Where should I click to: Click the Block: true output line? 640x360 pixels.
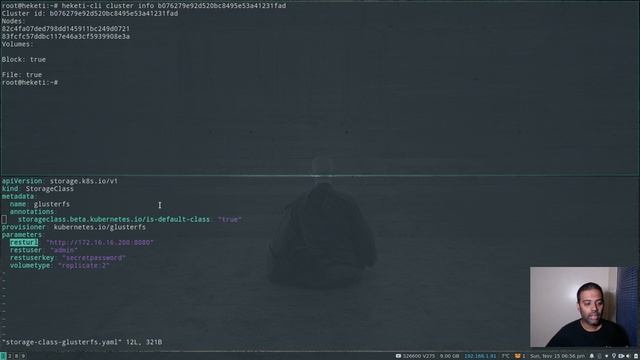[24, 60]
